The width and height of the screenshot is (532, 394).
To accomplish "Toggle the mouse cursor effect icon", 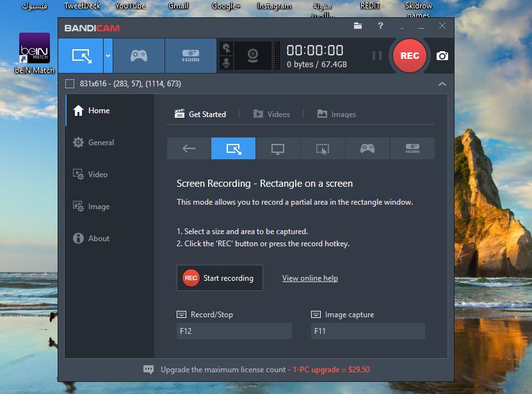I will 227,48.
